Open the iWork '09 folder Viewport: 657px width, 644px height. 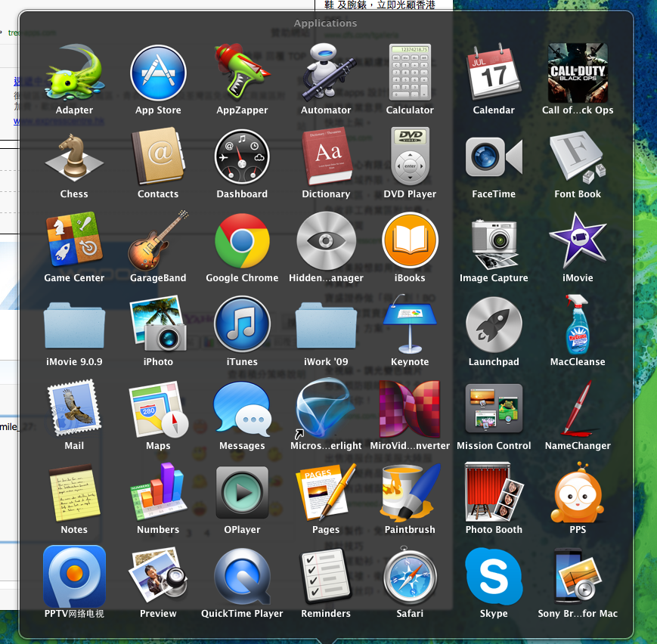[x=326, y=325]
